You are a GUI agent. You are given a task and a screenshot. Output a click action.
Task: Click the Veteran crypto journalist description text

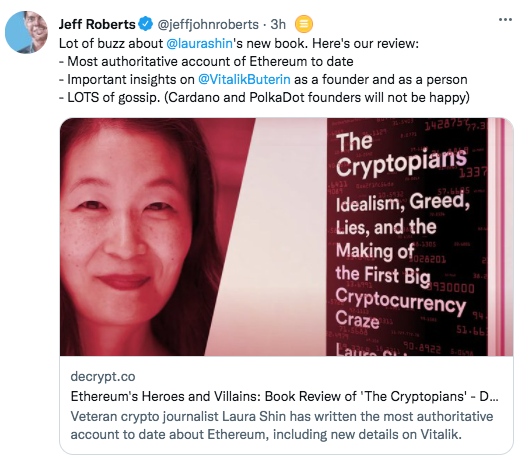(x=282, y=425)
